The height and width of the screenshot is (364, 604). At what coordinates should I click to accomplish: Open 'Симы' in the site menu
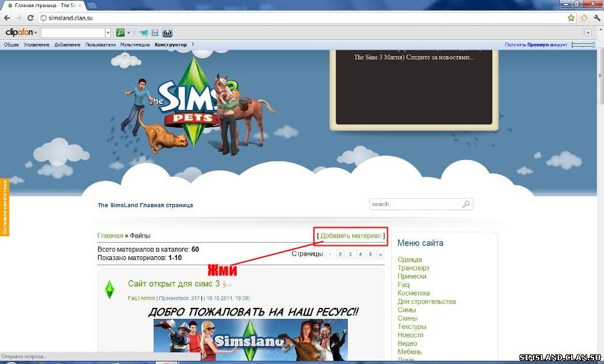point(407,310)
